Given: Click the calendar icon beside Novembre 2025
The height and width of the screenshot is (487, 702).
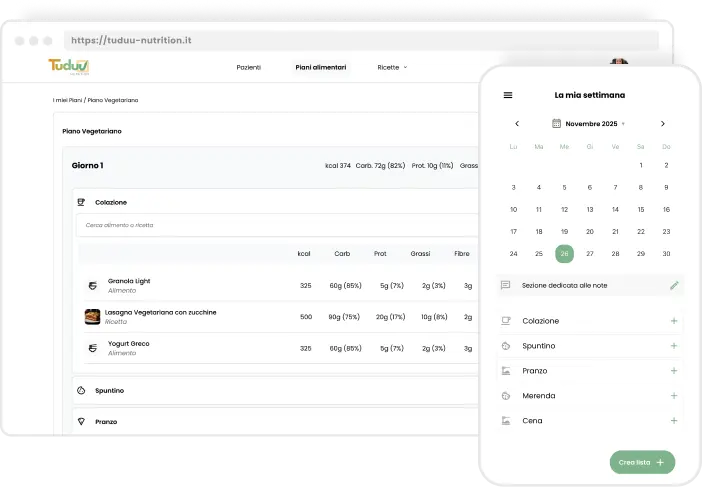Looking at the screenshot, I should point(557,124).
